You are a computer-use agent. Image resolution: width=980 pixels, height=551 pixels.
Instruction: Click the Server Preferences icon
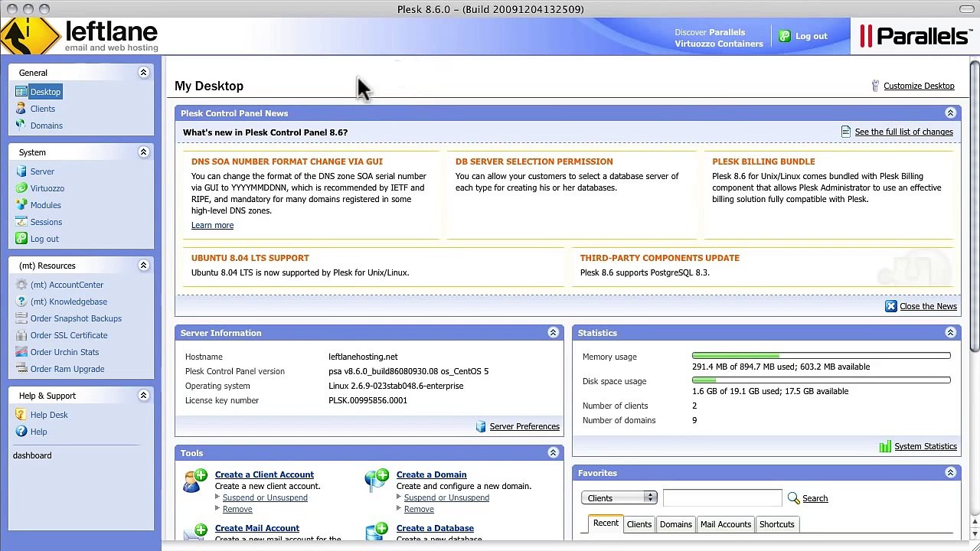[481, 426]
